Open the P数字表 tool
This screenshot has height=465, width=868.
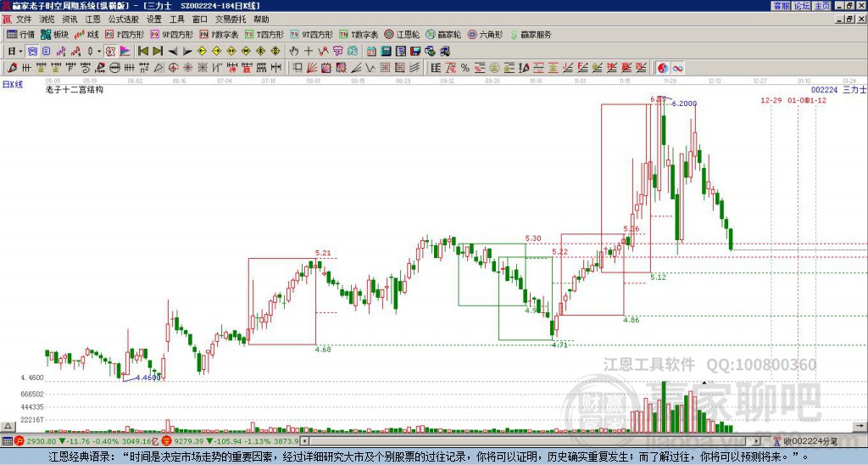220,34
